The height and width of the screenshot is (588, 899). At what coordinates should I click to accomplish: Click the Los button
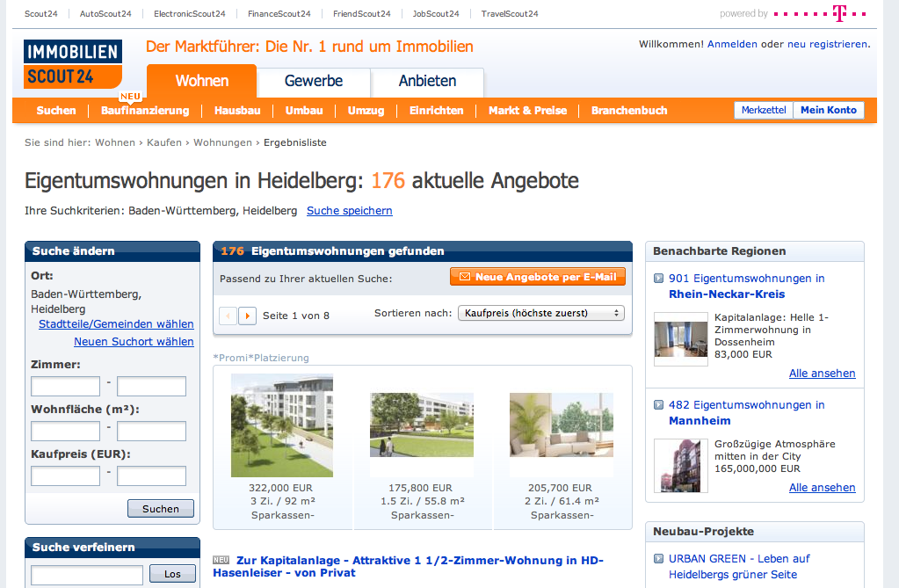172,574
